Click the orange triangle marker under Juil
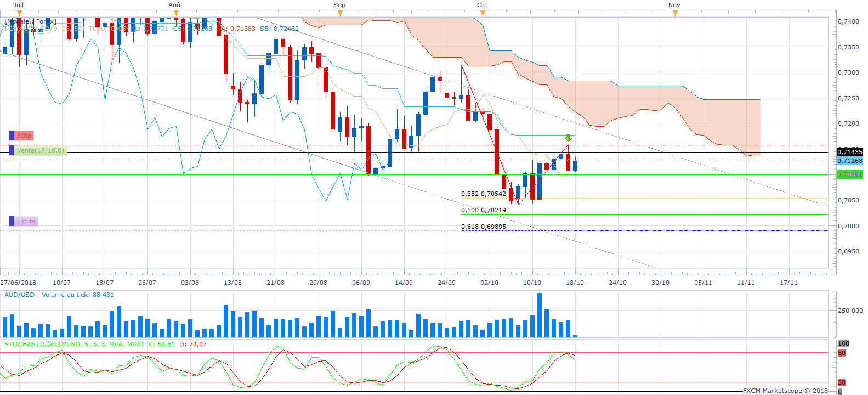868x395 pixels. pyautogui.click(x=20, y=13)
